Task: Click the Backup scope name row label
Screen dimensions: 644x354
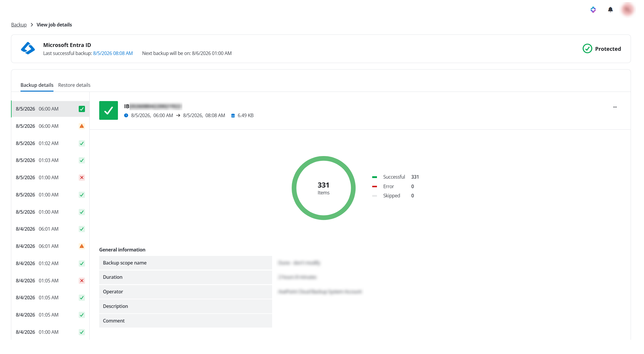Action: pyautogui.click(x=124, y=263)
